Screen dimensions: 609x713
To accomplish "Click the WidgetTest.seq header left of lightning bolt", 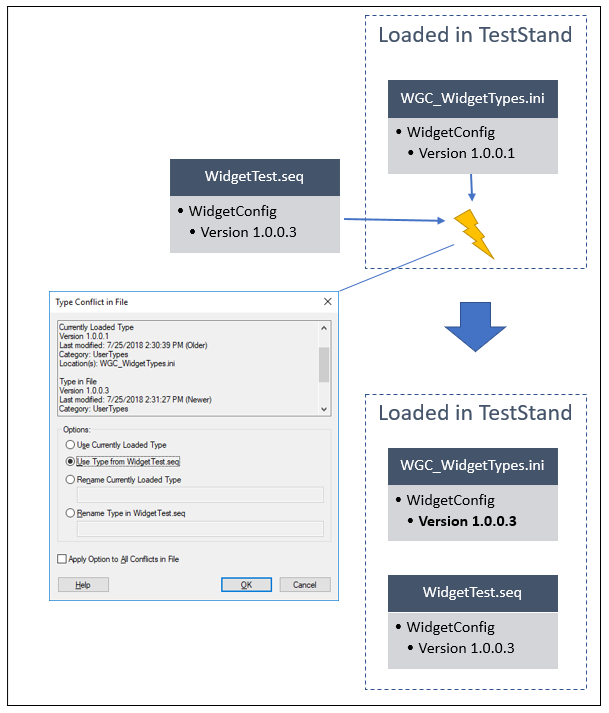I will coord(254,177).
